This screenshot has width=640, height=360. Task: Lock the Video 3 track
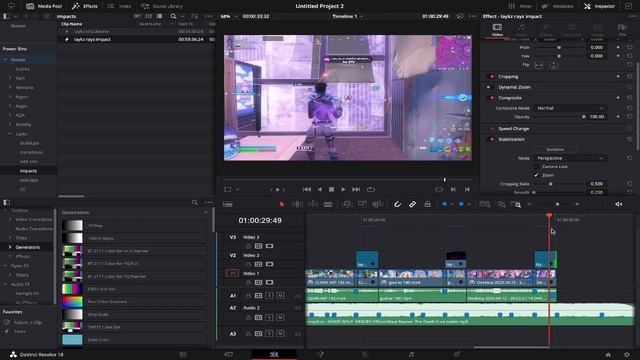tap(248, 246)
